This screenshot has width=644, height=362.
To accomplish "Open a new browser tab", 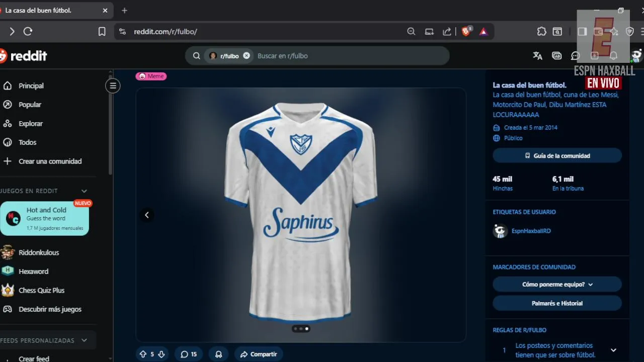I will pos(124,10).
